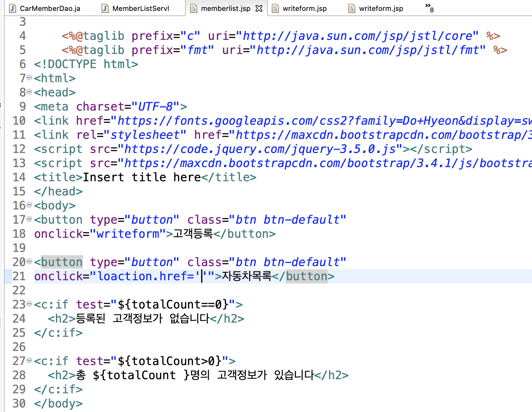Select the memberlist.jsp tab
Screen dimensions: 532x412
(x=226, y=8)
